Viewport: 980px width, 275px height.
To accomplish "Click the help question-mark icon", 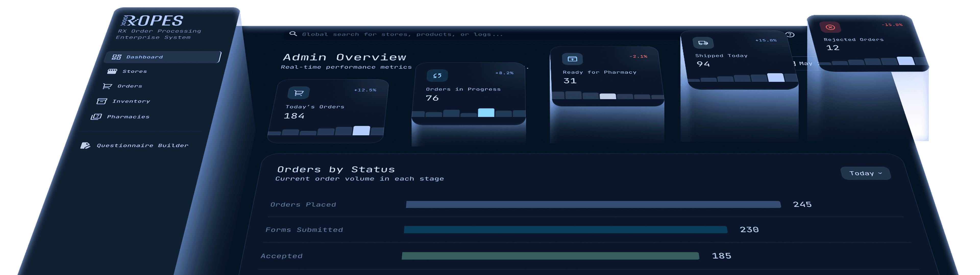I will [x=790, y=35].
